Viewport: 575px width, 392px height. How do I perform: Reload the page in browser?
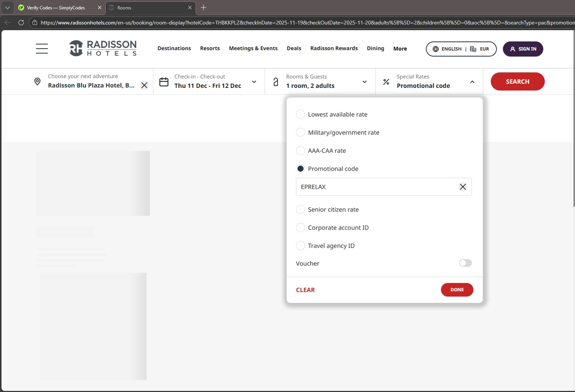[x=21, y=23]
